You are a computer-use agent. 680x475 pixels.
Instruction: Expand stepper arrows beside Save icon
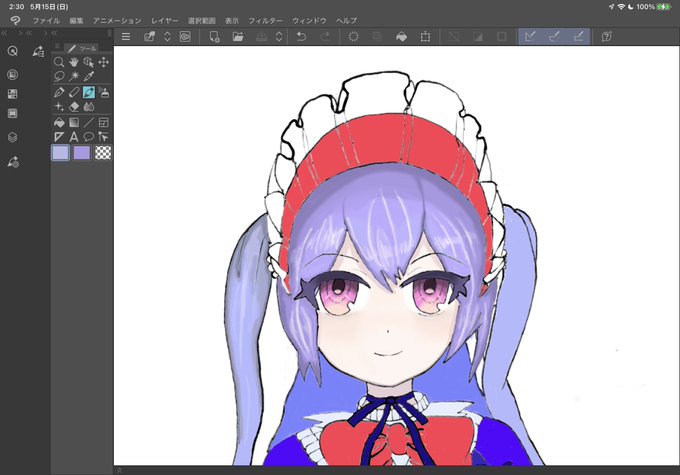pyautogui.click(x=279, y=36)
